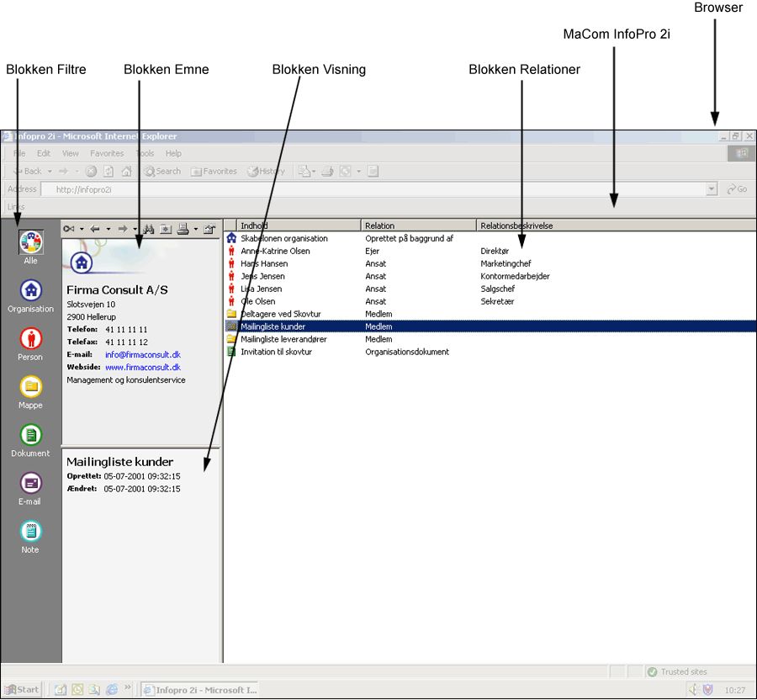This screenshot has height=700, width=757.
Task: Open the View menu
Action: coord(71,153)
